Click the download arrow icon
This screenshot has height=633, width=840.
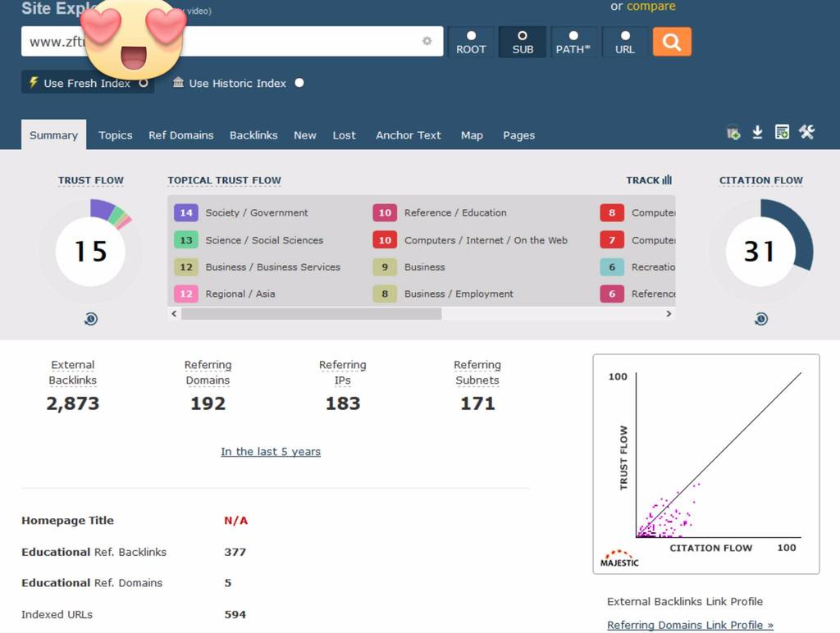pyautogui.click(x=757, y=132)
